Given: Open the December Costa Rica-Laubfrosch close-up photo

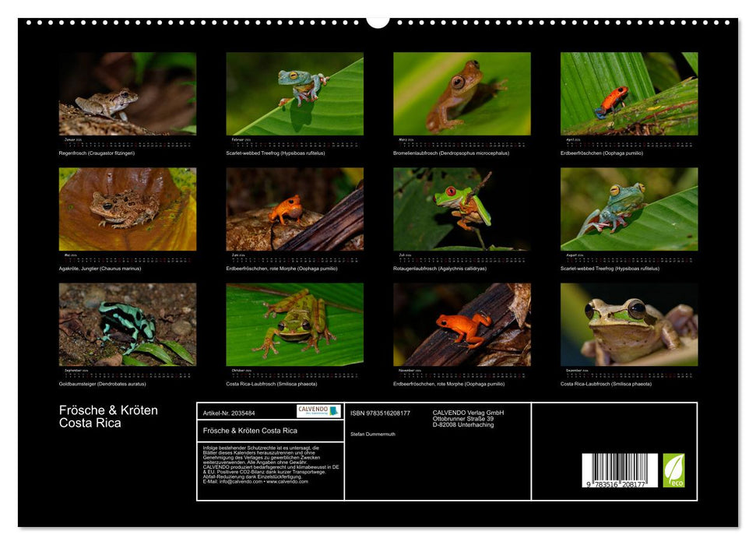Looking at the screenshot, I should (x=629, y=325).
